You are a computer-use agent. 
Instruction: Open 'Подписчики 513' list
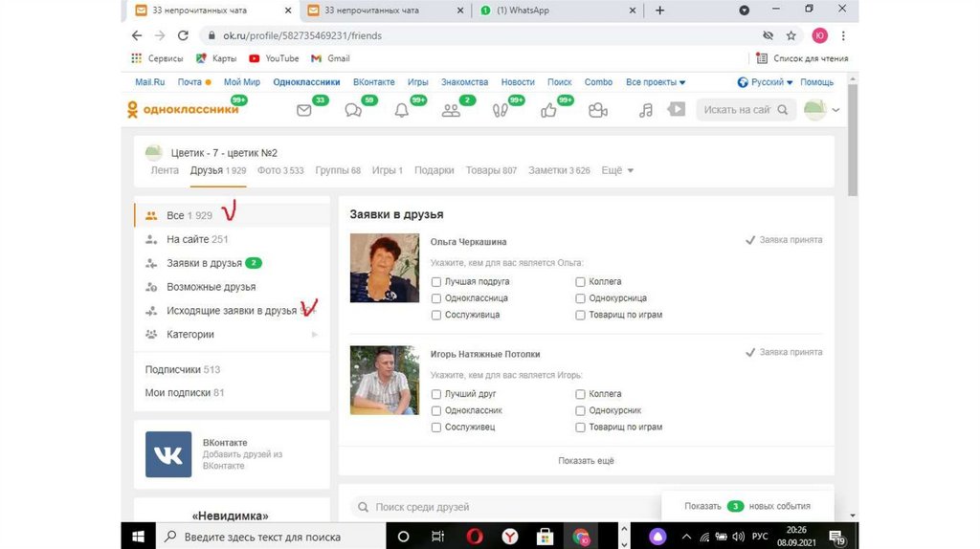[x=183, y=369]
